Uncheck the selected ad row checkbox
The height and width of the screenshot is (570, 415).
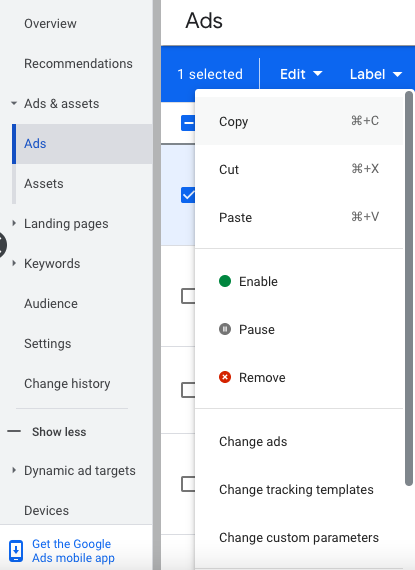188,195
